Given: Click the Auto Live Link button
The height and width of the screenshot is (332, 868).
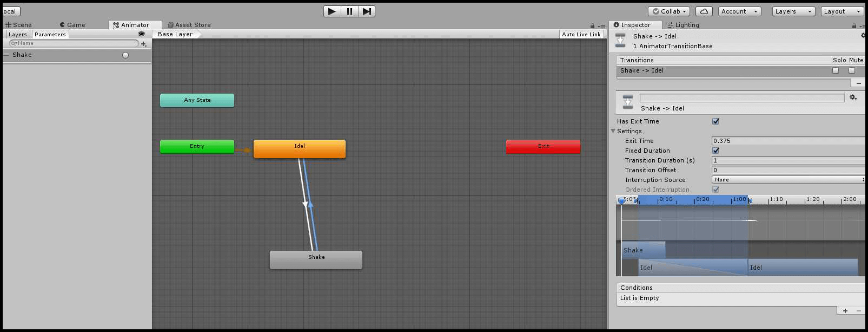Looking at the screenshot, I should click(x=581, y=34).
